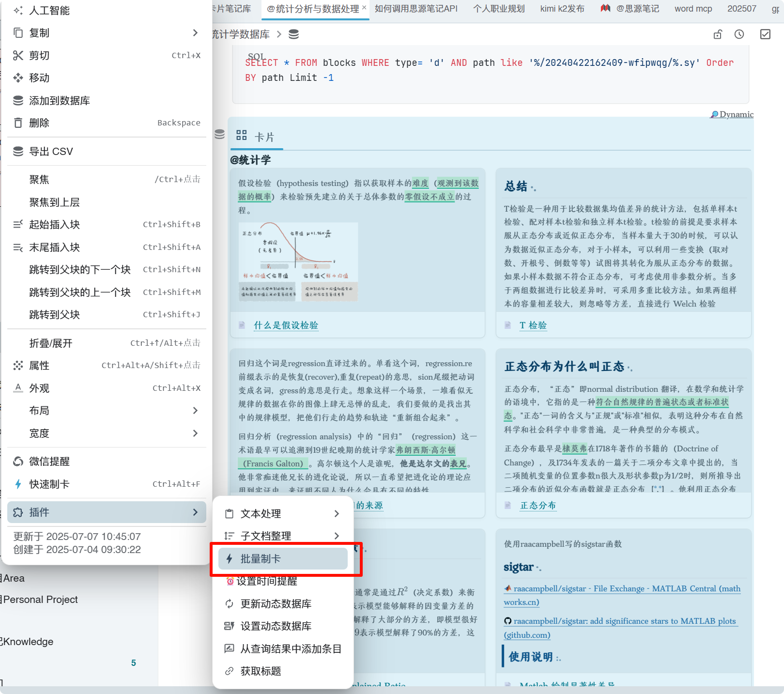This screenshot has width=784, height=694.
Task: Click the Dynamic link above the database
Action: (732, 114)
